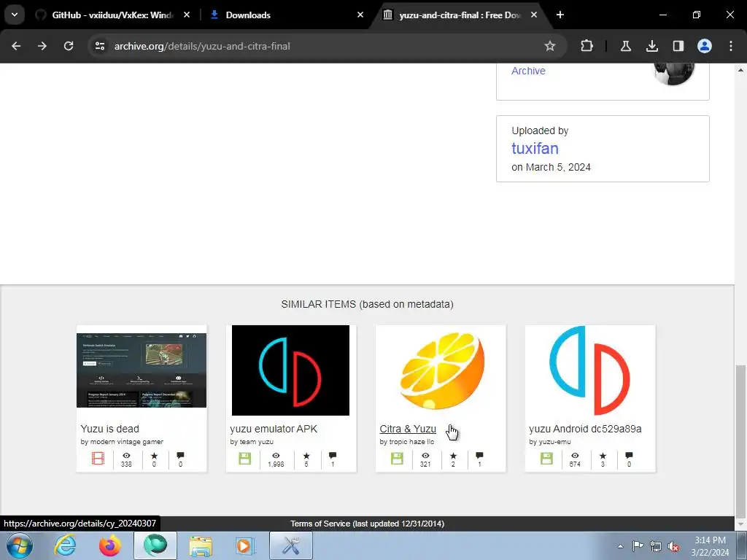Select the yuzu-and-citra-final tab
The image size is (747, 560).
pos(460,15)
